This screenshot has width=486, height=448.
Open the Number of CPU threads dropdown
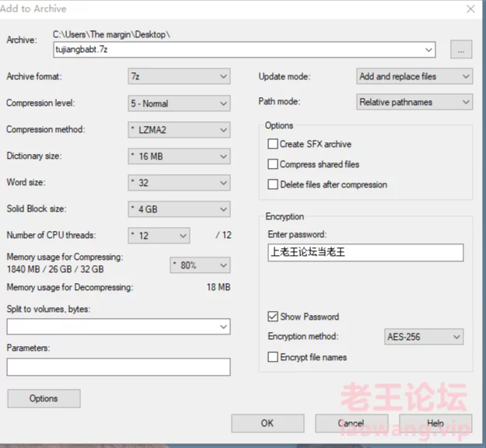pos(159,236)
